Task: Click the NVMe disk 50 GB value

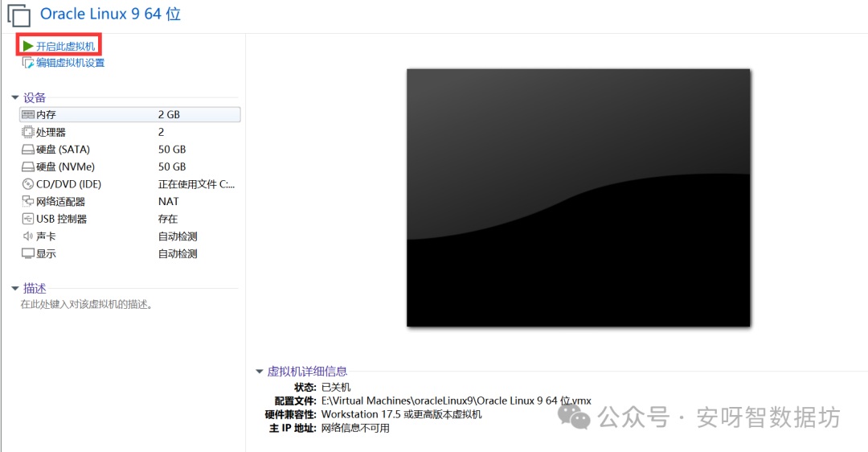Action: point(172,166)
